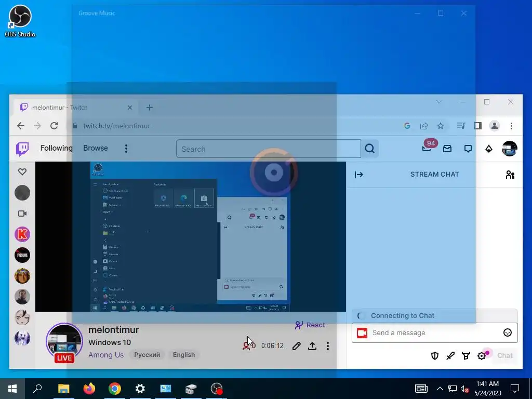532x399 pixels.
Task: Show hidden tray icons chevron
Action: click(x=440, y=389)
